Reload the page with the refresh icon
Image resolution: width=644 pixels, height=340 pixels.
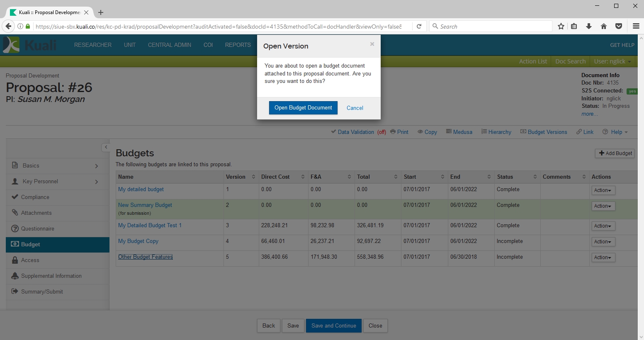click(x=419, y=27)
